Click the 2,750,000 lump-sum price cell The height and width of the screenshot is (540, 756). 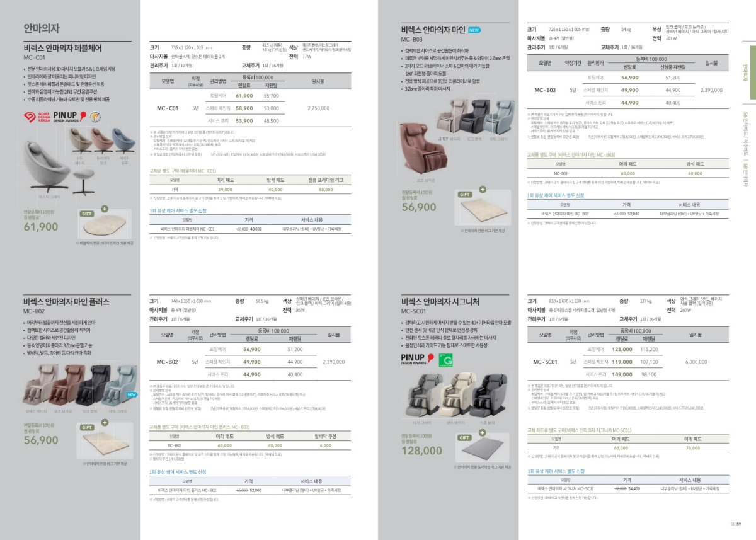pos(318,108)
